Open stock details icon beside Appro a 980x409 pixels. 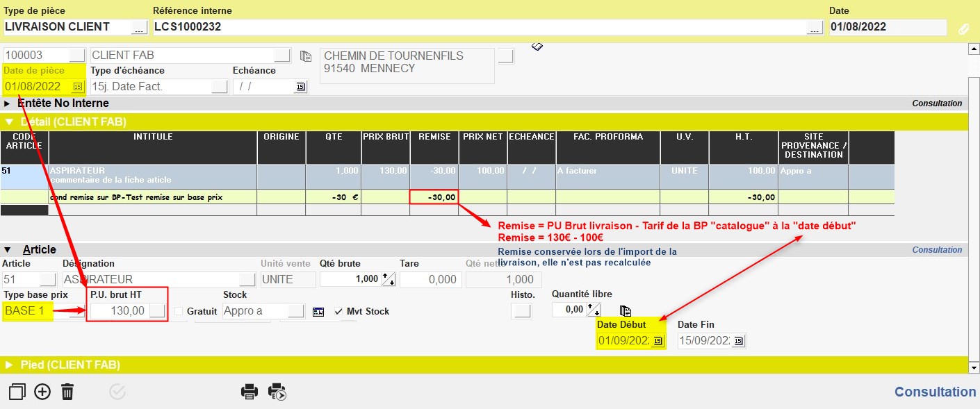(318, 312)
